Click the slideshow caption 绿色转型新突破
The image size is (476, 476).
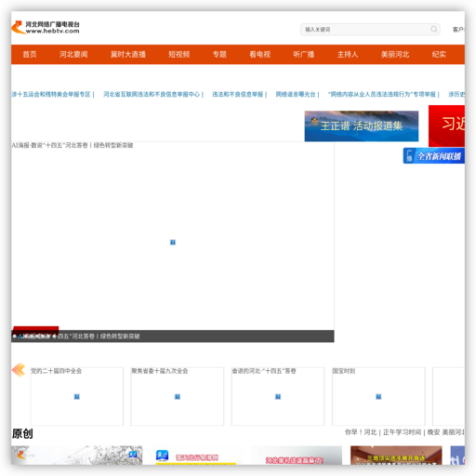pyautogui.click(x=120, y=337)
